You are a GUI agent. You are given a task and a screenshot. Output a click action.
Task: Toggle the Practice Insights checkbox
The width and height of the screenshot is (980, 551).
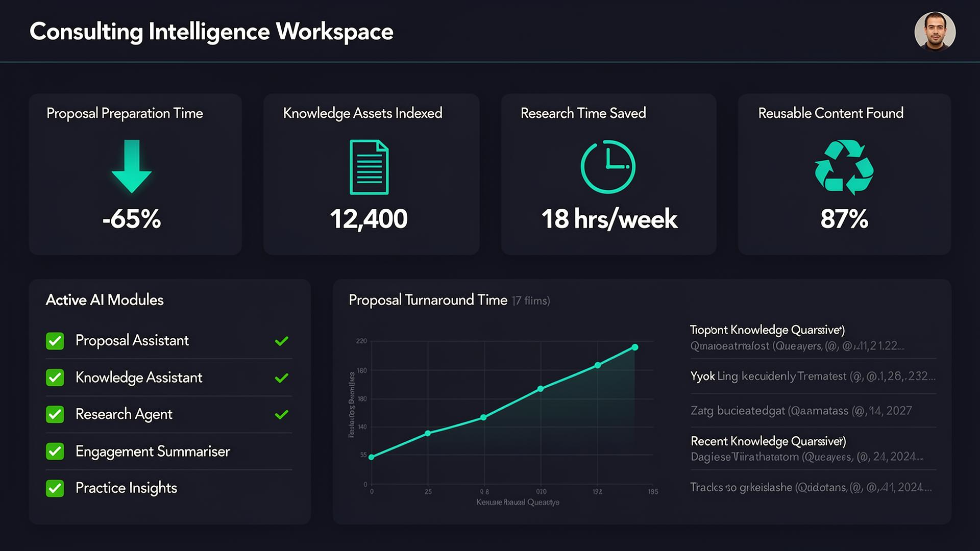pos(55,488)
